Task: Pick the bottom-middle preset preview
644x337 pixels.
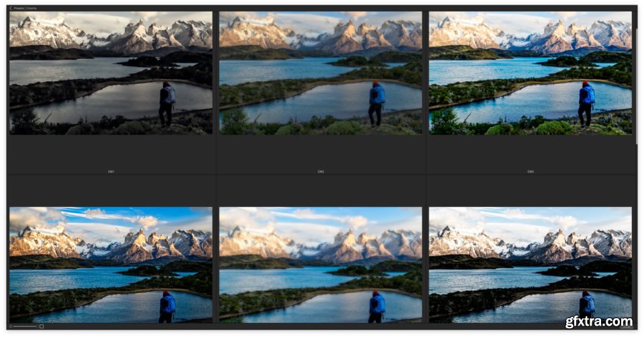Action: point(321,265)
